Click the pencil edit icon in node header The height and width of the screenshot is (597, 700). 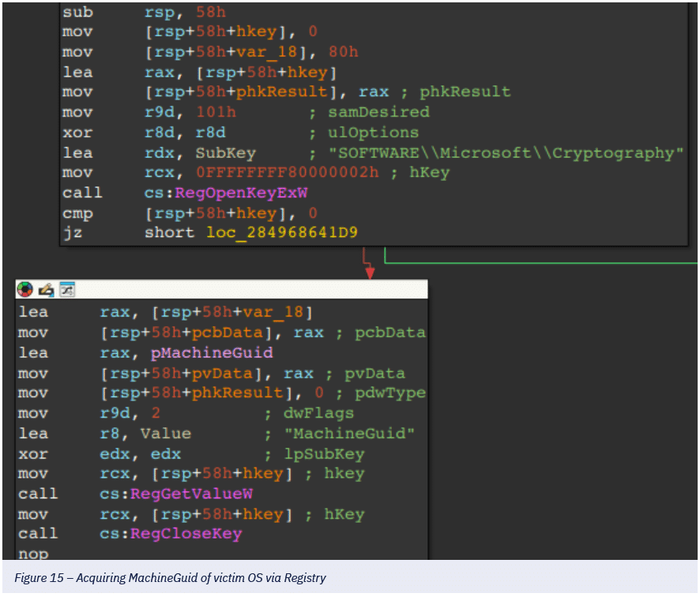coord(47,290)
